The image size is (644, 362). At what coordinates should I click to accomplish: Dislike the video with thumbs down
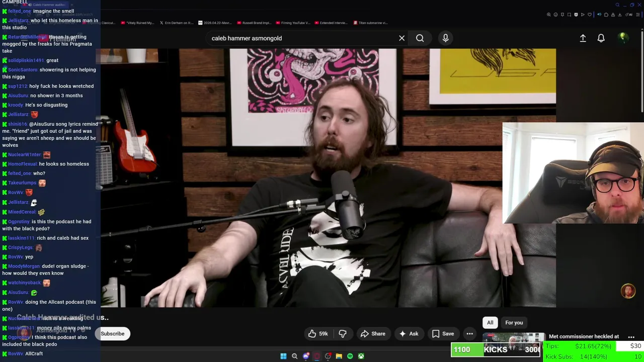click(342, 334)
